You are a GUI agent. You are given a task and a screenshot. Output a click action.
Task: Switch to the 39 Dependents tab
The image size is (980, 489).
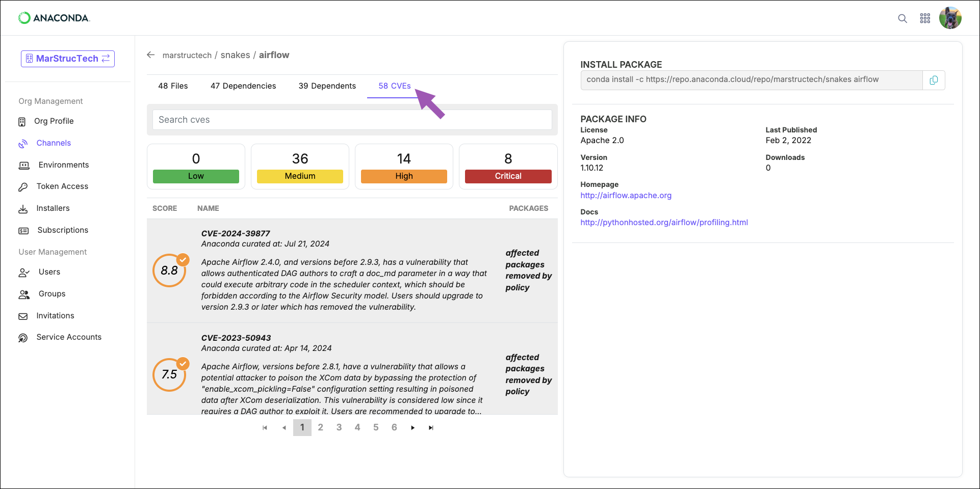[x=327, y=86]
